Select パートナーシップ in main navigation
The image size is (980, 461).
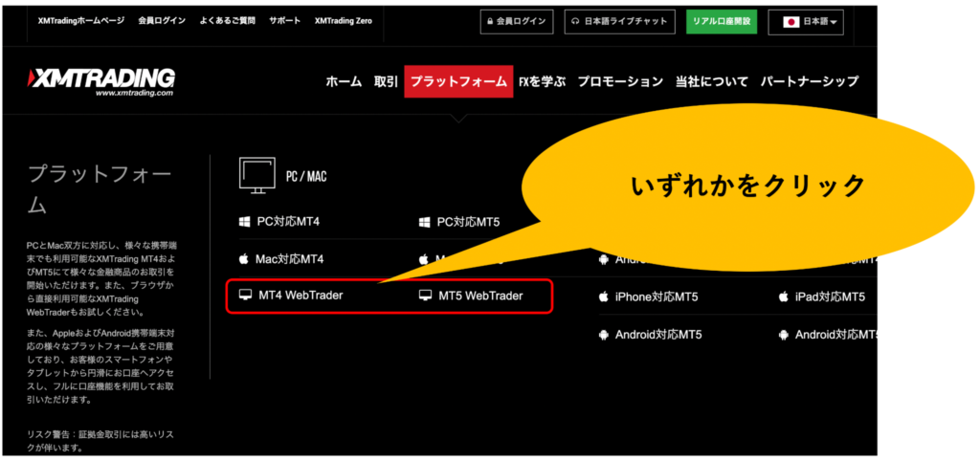pos(810,81)
